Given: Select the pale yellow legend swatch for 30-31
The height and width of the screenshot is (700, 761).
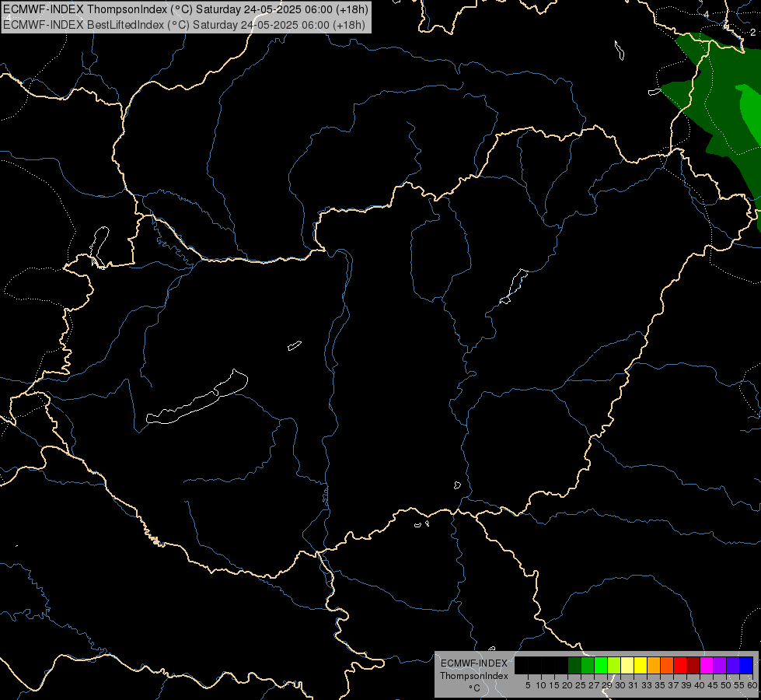Looking at the screenshot, I should coord(627,665).
